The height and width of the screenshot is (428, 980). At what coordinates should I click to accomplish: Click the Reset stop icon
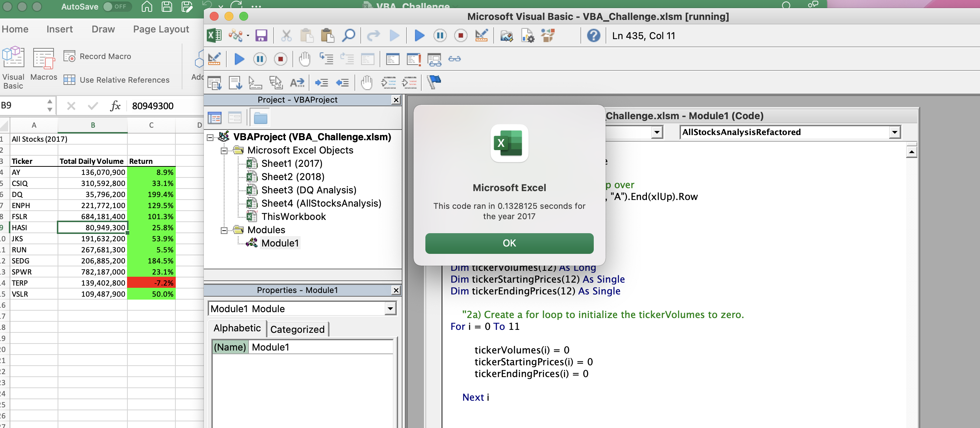(x=460, y=36)
